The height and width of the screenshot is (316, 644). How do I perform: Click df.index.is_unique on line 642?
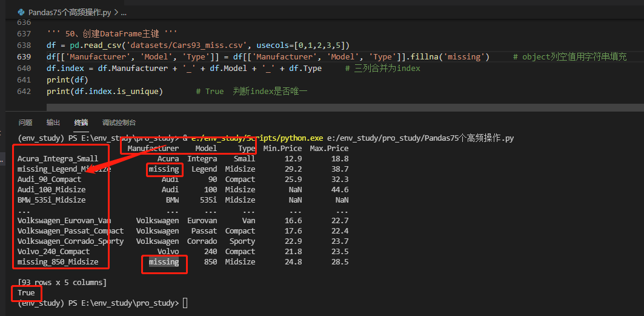(x=116, y=91)
